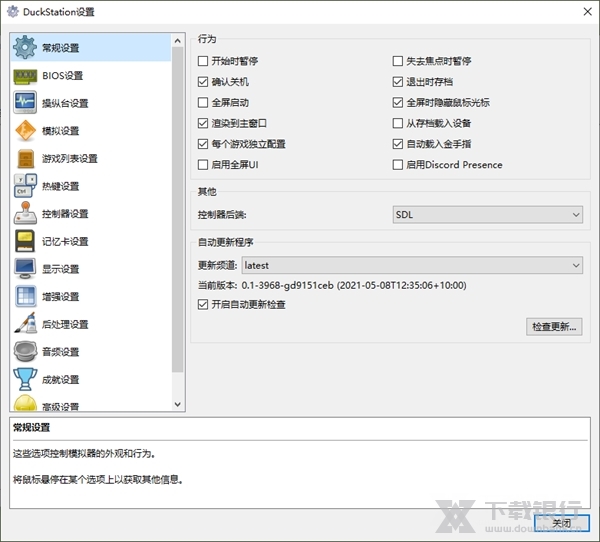600x542 pixels.
Task: Close the DuckStation设置 window with X
Action: point(587,12)
